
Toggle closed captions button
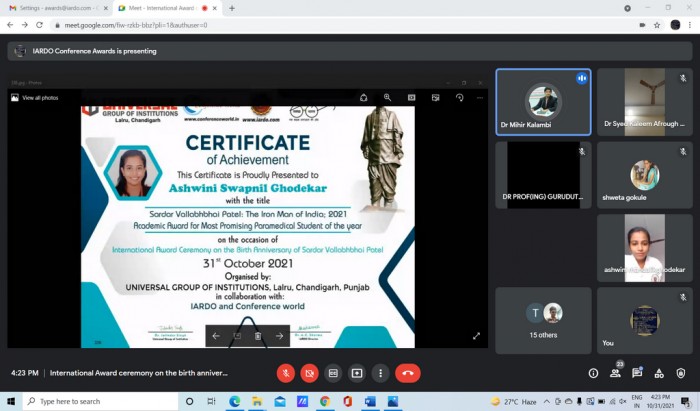[x=333, y=373]
